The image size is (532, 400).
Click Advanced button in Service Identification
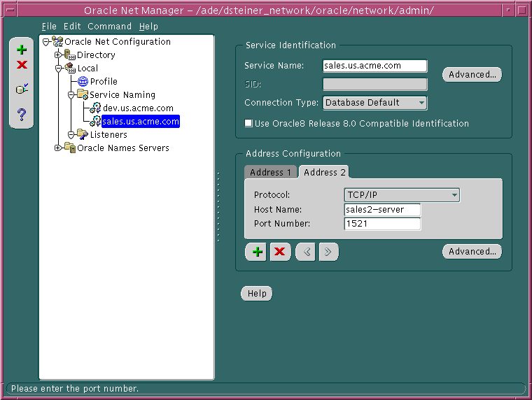coord(472,75)
